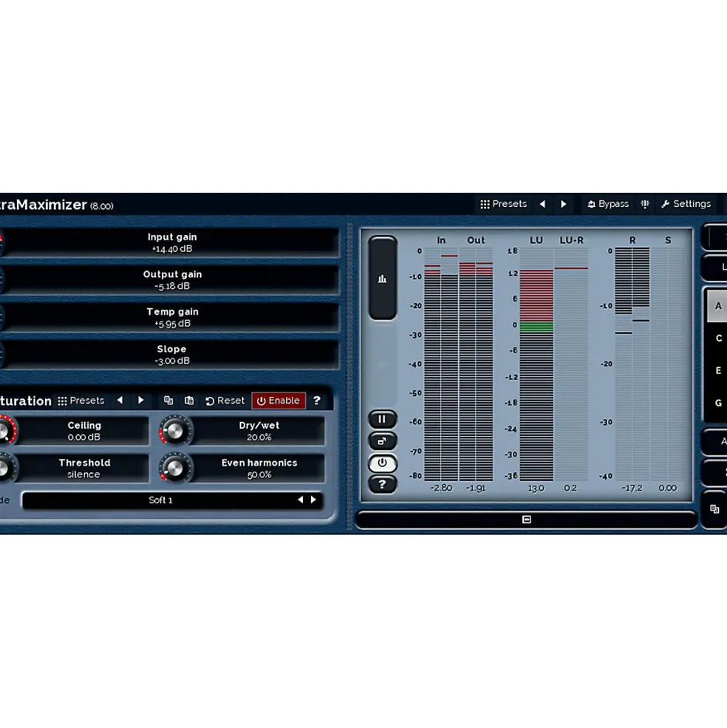This screenshot has height=728, width=727.
Task: Open the saturation section Presets
Action: tap(81, 401)
